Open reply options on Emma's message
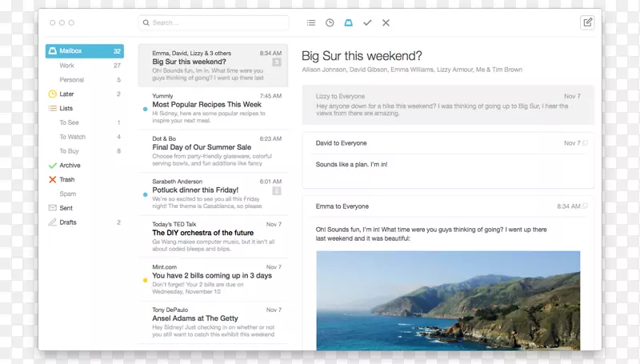The image size is (640, 364). coord(585,206)
